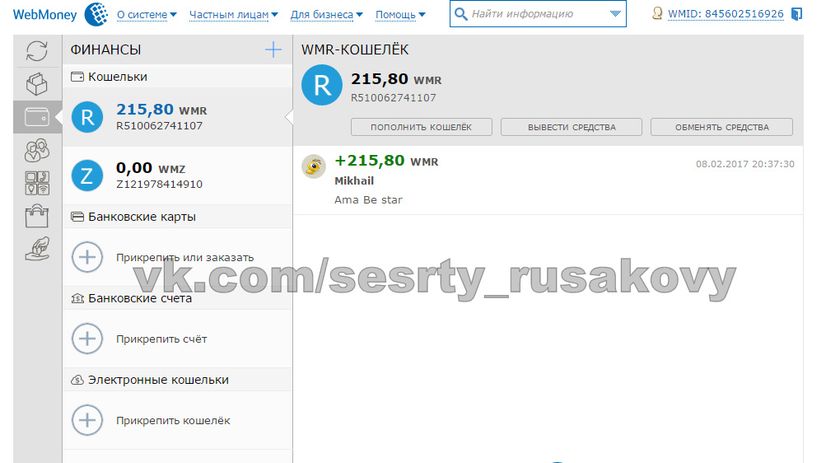Click the Кошельки section header
This screenshot has width=840, height=463.
point(177,77)
